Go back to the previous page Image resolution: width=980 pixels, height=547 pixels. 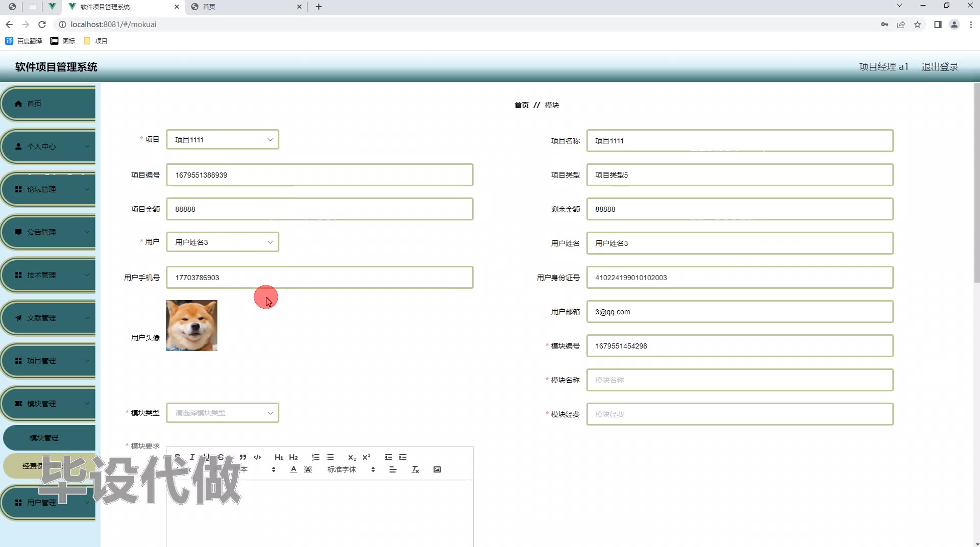[9, 24]
